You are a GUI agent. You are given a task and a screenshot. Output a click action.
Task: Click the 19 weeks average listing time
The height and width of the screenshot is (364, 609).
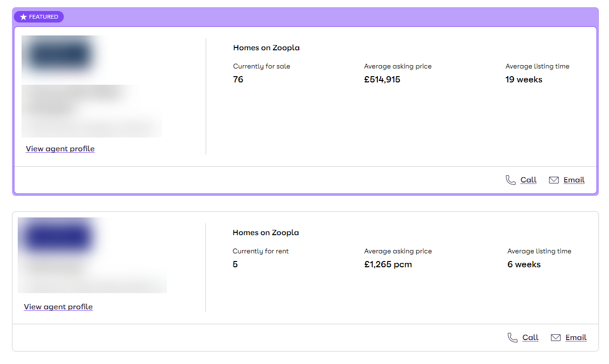click(x=524, y=80)
